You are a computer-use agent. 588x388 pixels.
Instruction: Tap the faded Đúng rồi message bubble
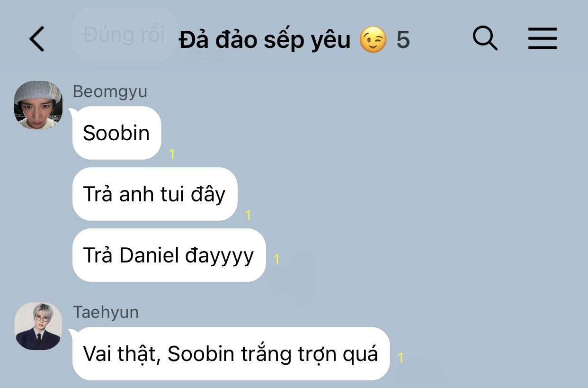coord(125,34)
